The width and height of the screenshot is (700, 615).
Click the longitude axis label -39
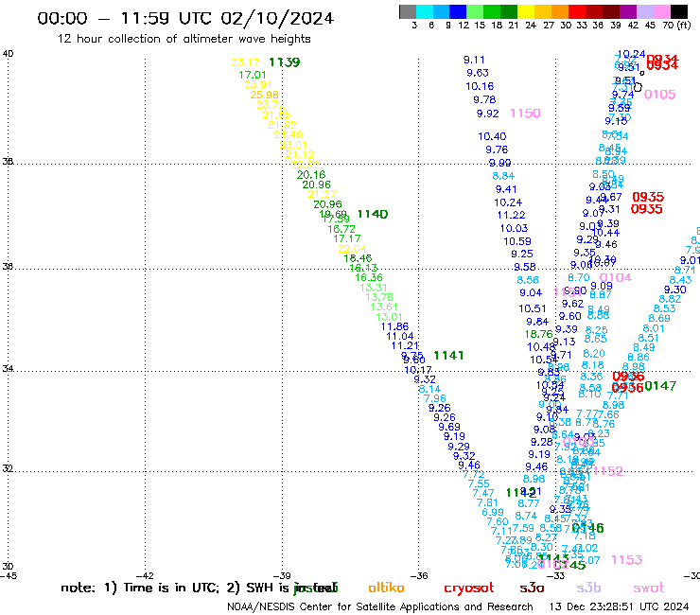click(282, 575)
